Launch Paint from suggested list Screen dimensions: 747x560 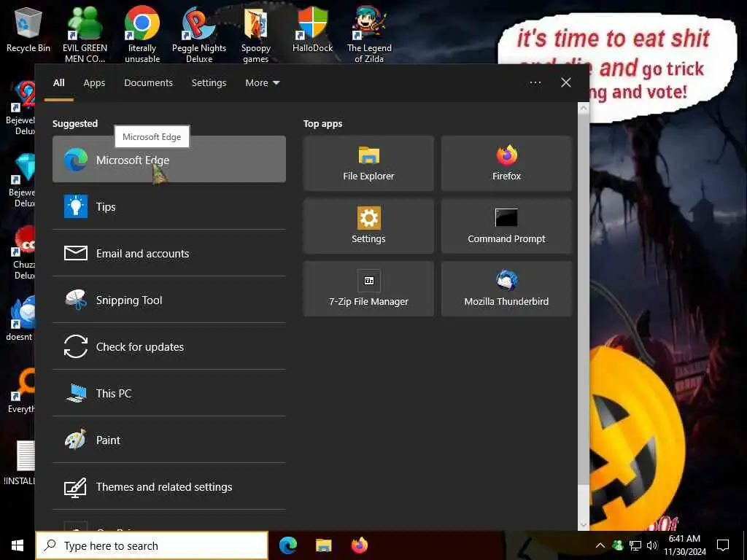pyautogui.click(x=169, y=440)
